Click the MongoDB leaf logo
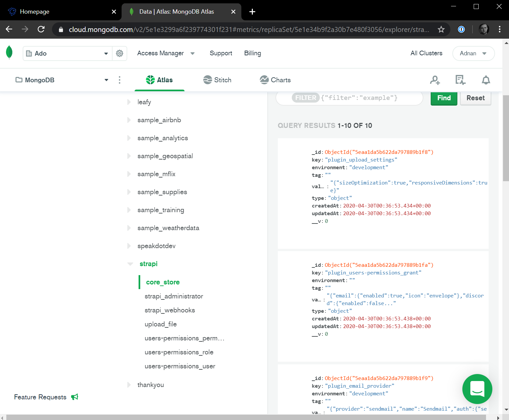The height and width of the screenshot is (420, 509). tap(9, 53)
